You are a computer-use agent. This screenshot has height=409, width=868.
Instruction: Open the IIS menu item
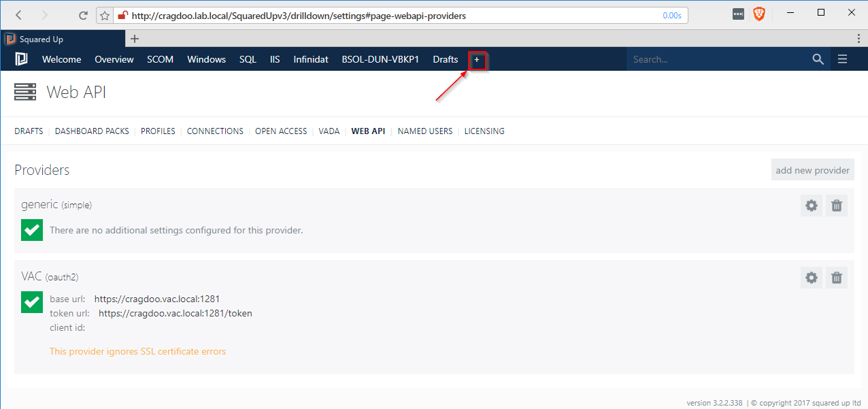coord(275,59)
